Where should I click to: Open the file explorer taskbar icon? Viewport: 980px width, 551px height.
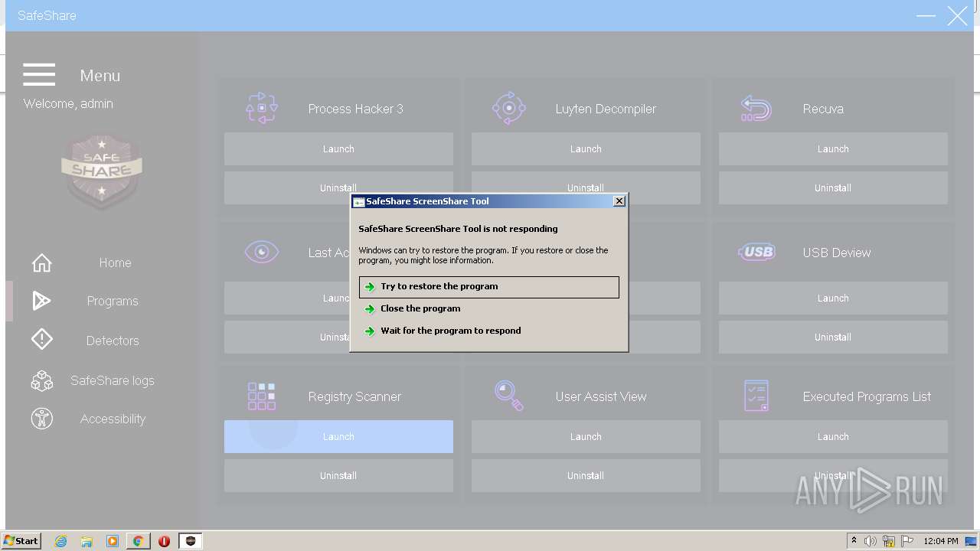(x=87, y=541)
